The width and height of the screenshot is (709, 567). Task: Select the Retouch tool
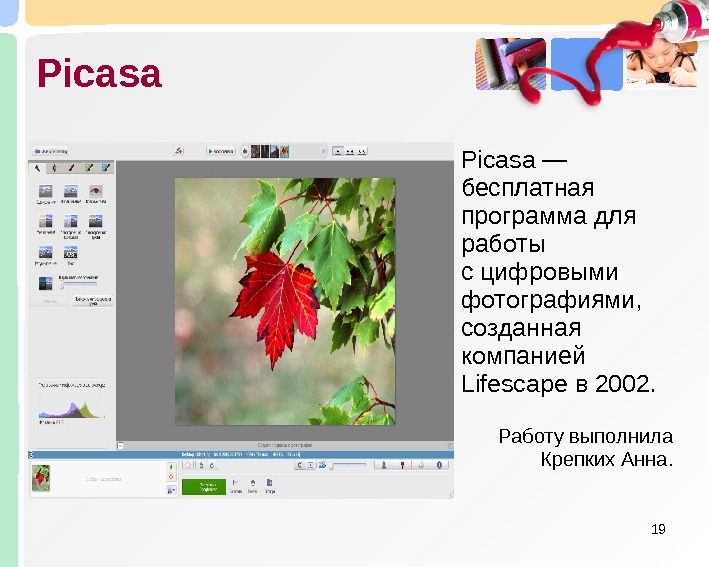tap(45, 255)
